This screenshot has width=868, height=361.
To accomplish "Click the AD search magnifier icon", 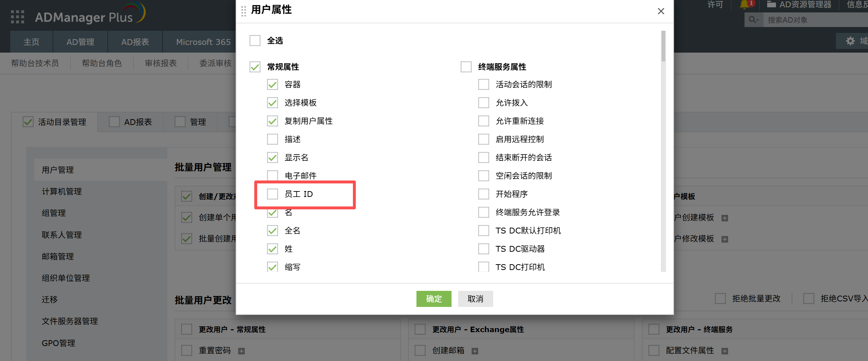I will (753, 20).
